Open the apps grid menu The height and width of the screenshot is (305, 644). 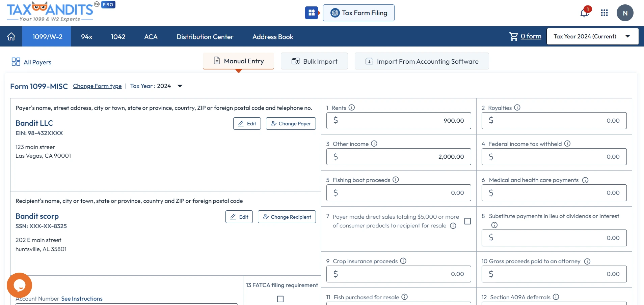pyautogui.click(x=605, y=12)
